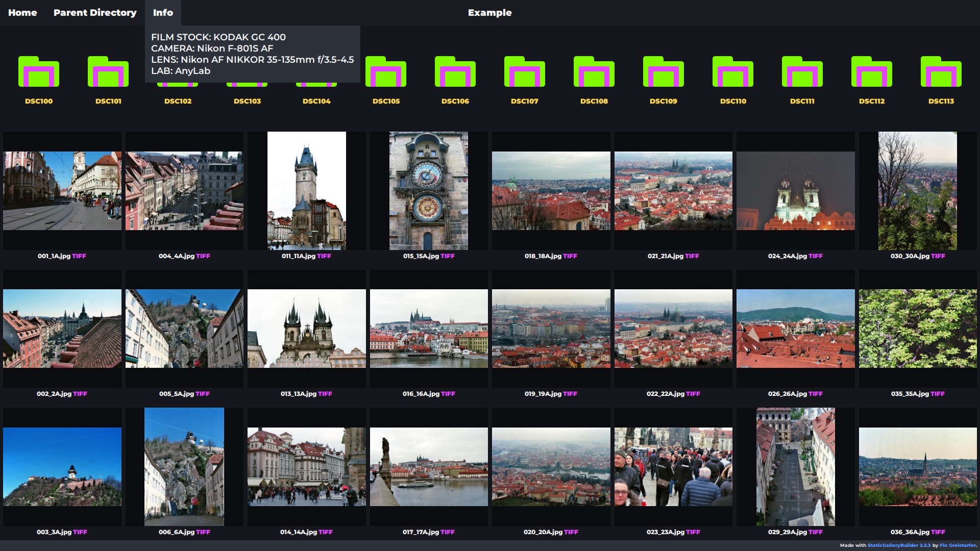This screenshot has width=980, height=551.
Task: Open TIFF link for 001_1A.jpg
Action: click(79, 256)
